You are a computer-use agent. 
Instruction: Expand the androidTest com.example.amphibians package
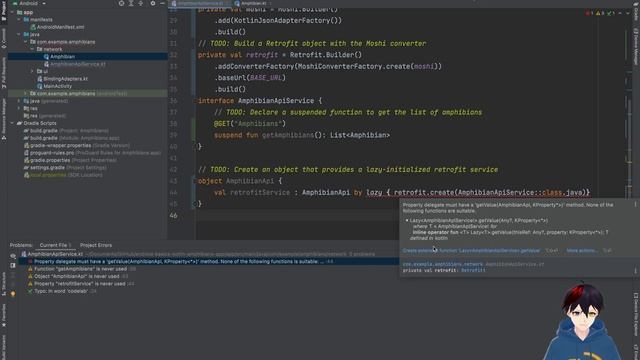(x=25, y=93)
